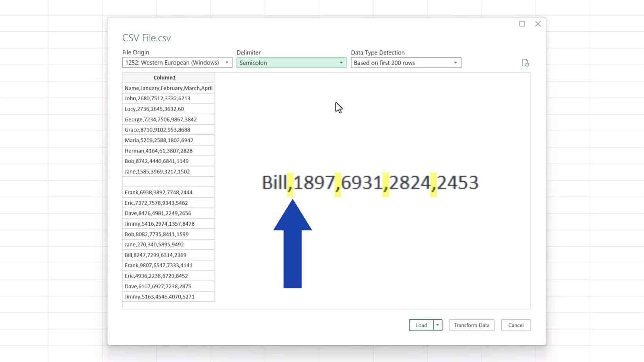The image size is (644, 362).
Task: Select the Column1 header
Action: 164,77
